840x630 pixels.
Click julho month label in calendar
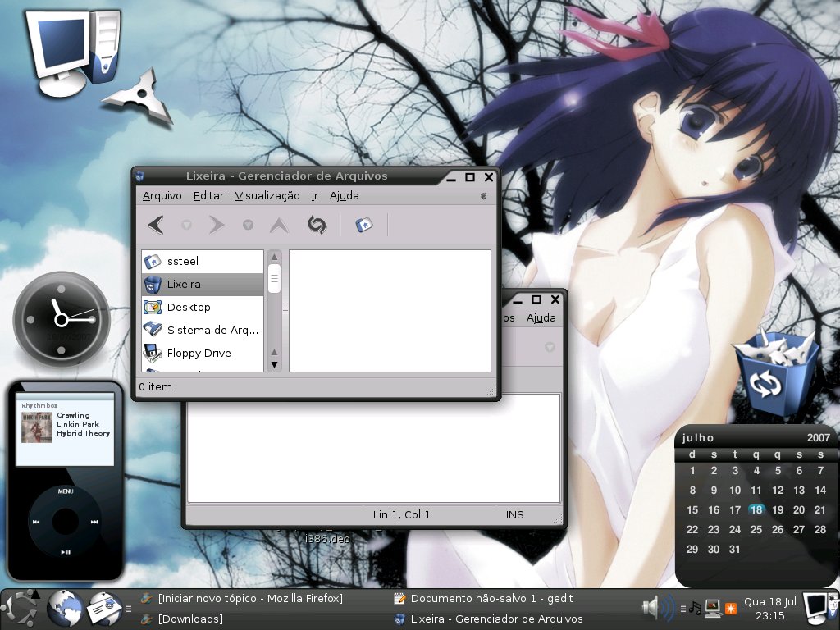pos(698,438)
